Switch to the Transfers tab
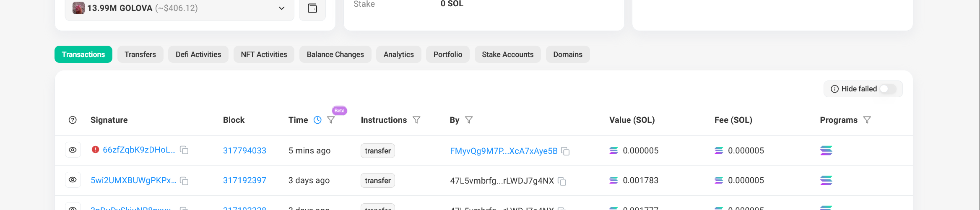This screenshot has width=980, height=210. click(140, 54)
